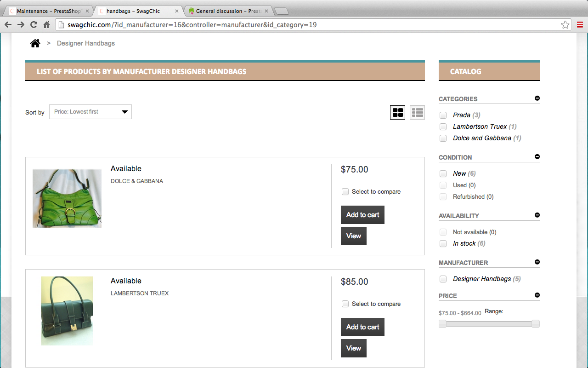Viewport: 588px width, 368px height.
Task: Check the Not available filter
Action: pos(443,232)
